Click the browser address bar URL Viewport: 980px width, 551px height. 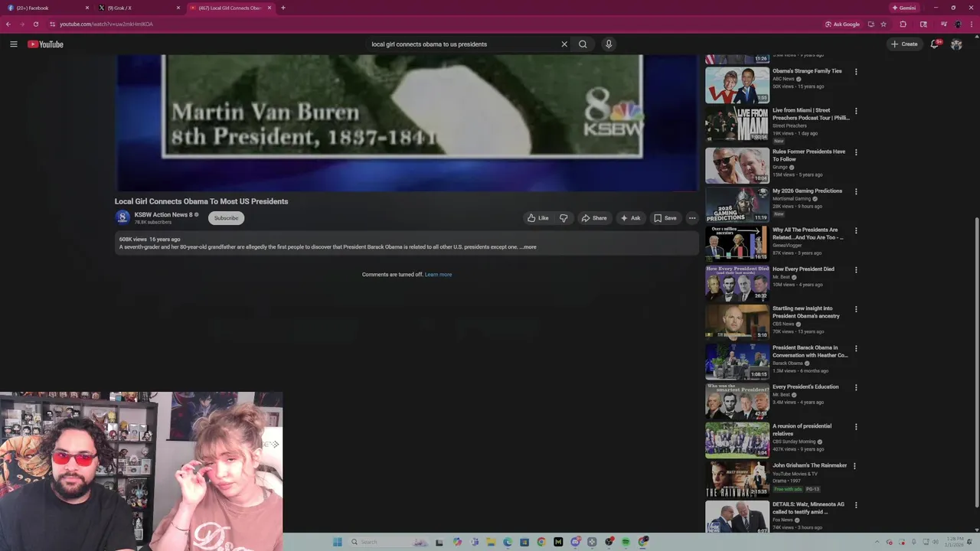tap(106, 24)
